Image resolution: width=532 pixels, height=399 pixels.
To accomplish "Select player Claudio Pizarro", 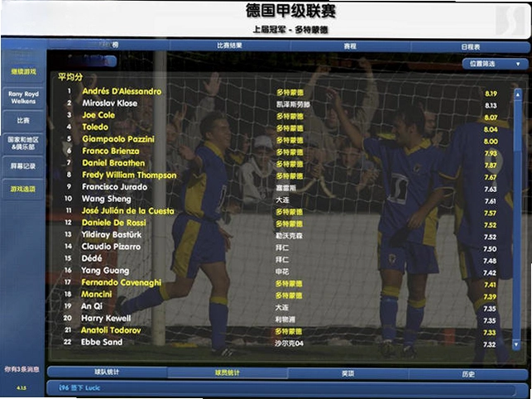I will [x=111, y=247].
